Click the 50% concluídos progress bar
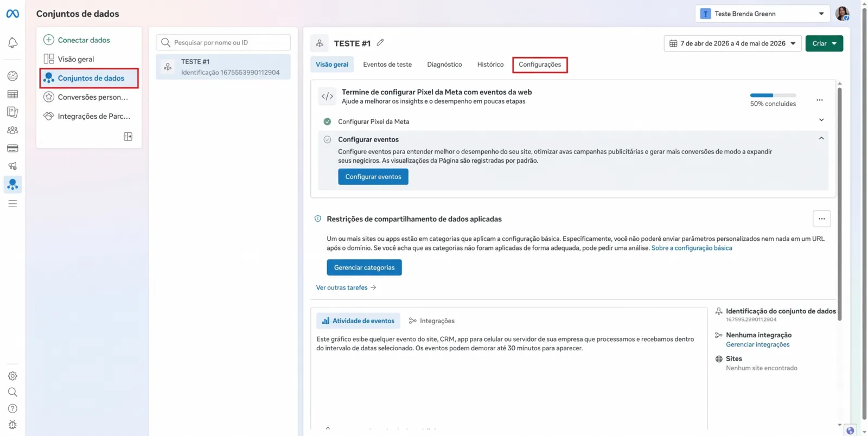 pyautogui.click(x=773, y=95)
